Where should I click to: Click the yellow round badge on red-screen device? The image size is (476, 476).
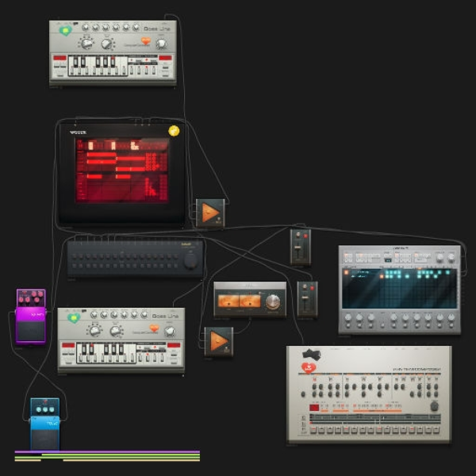point(174,131)
